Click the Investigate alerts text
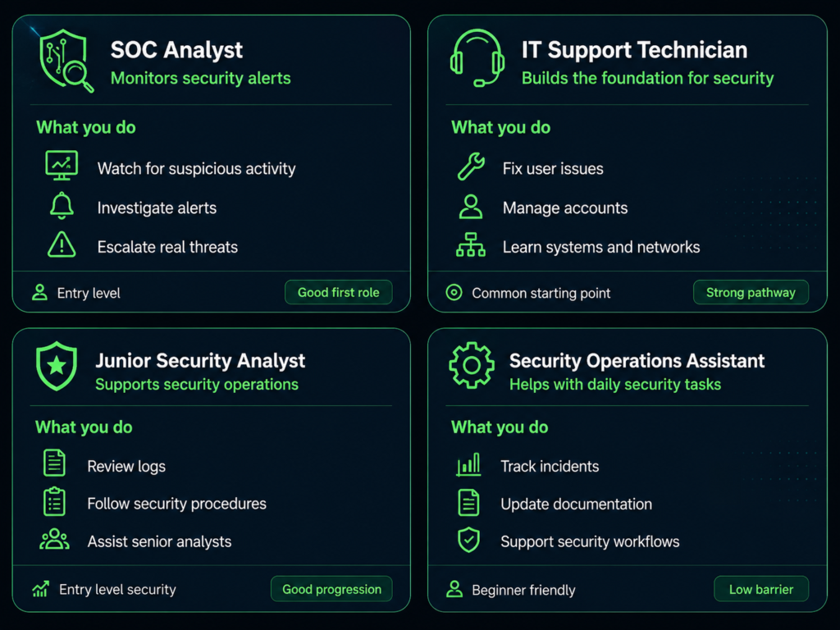The width and height of the screenshot is (840, 630). click(x=157, y=208)
